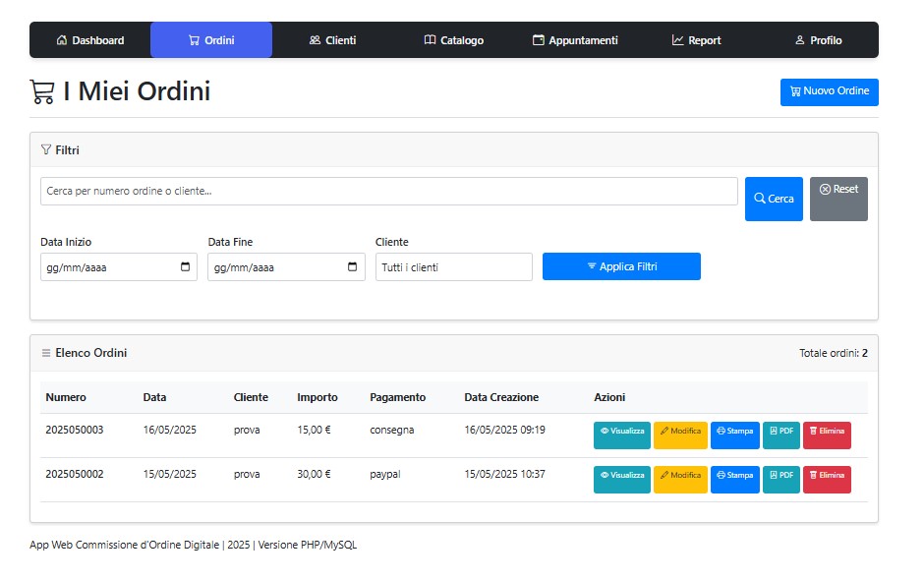Delete order 2025050002 with Elimina
Image resolution: width=924 pixels, height=580 pixels.
point(827,476)
